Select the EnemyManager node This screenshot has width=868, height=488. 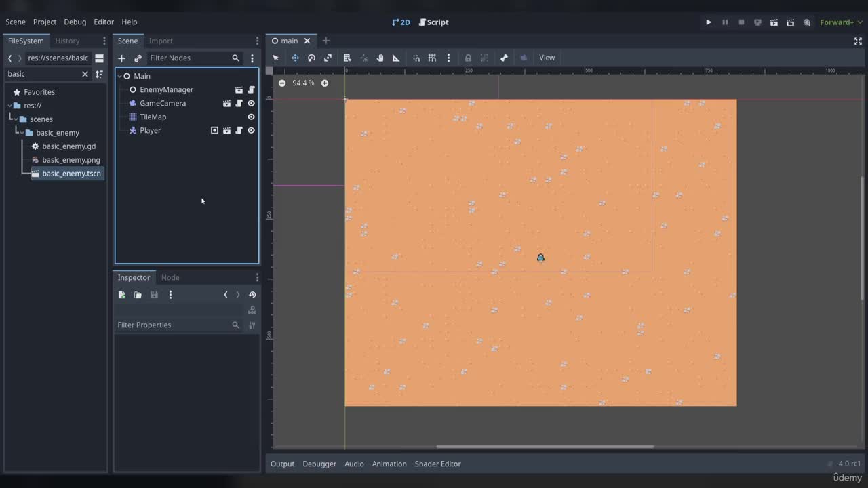pyautogui.click(x=166, y=89)
